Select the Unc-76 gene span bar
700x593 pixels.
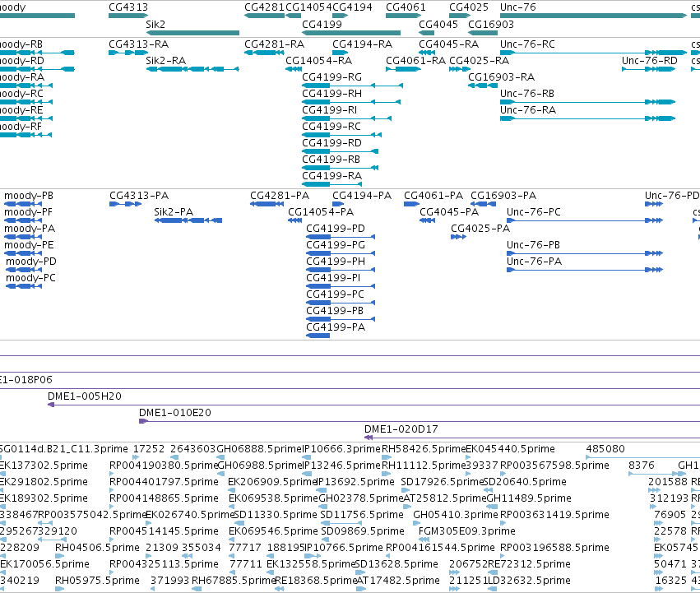pyautogui.click(x=593, y=16)
